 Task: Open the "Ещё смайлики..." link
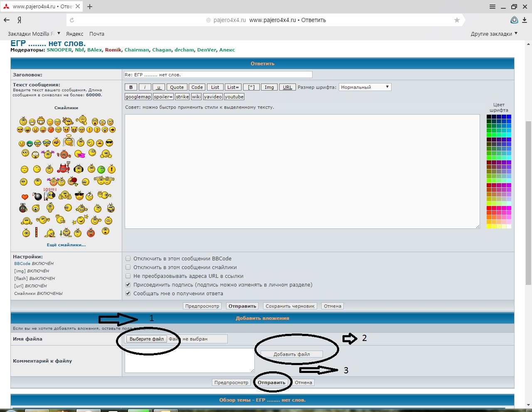pyautogui.click(x=66, y=245)
